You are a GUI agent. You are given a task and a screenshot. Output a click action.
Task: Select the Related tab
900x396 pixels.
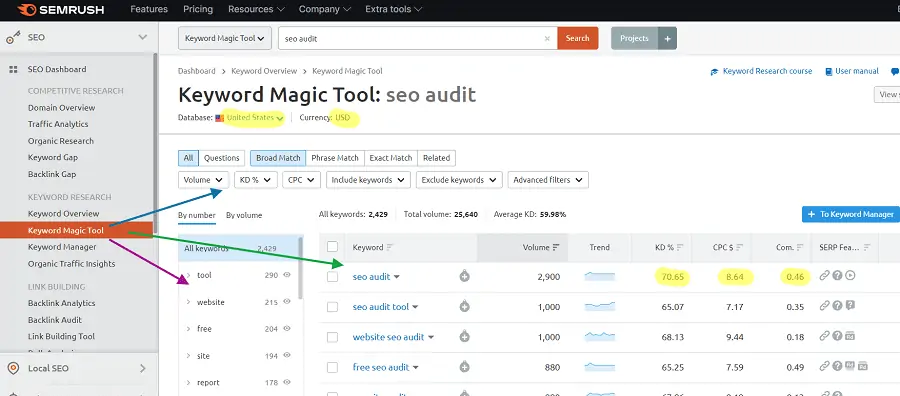pyautogui.click(x=437, y=158)
